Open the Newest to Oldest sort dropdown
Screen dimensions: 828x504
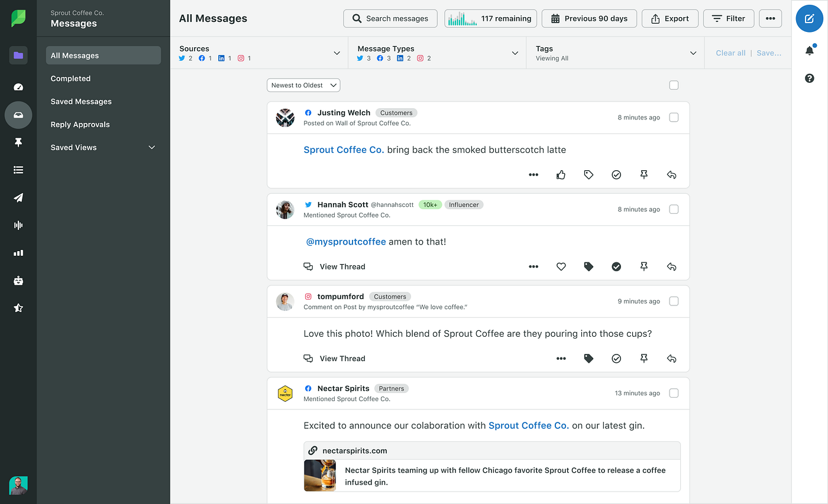pyautogui.click(x=303, y=85)
